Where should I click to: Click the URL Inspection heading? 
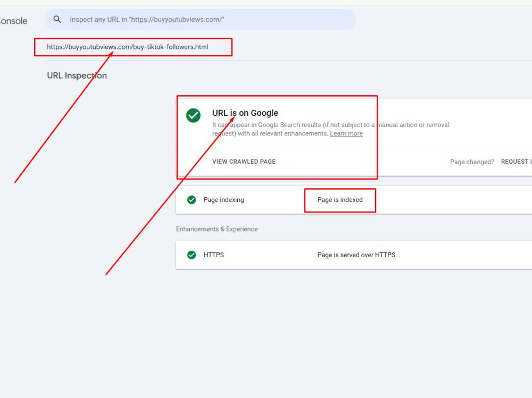(x=77, y=75)
